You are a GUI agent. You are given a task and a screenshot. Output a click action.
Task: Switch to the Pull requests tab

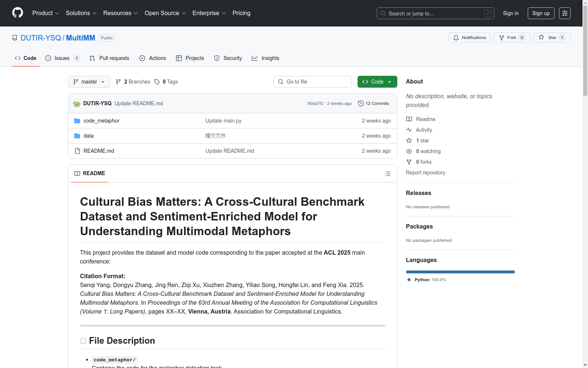pos(110,58)
